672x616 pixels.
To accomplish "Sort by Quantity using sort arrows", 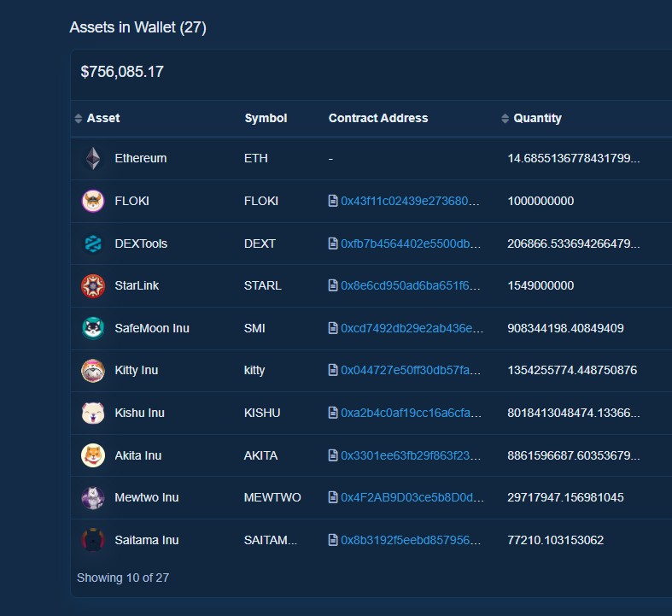I will (505, 118).
